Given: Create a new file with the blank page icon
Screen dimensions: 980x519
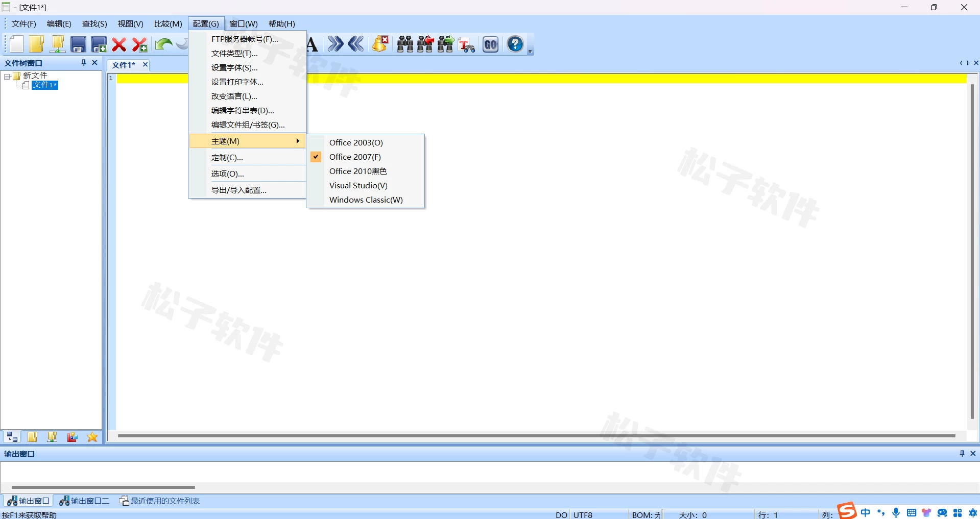Looking at the screenshot, I should 17,44.
